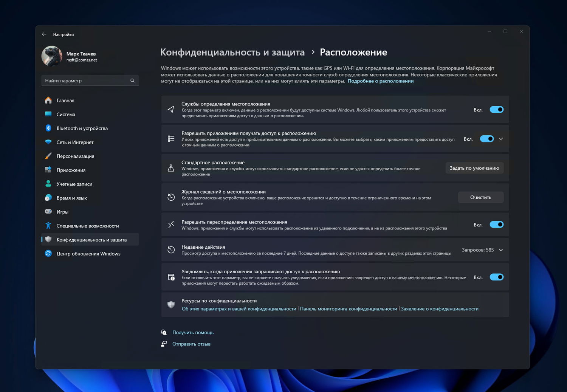Viewport: 567px width, 392px height.
Task: Click the account email msft@comss.net
Action: (82, 60)
